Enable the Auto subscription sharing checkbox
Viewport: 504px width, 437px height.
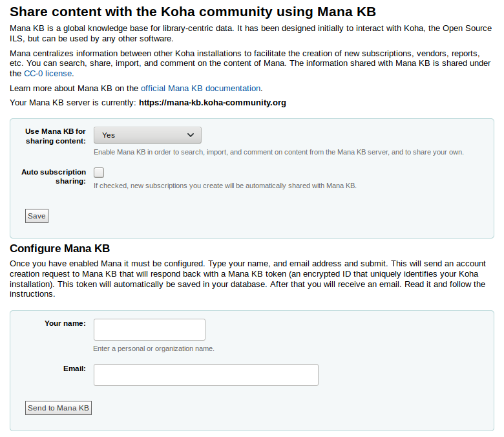[99, 173]
